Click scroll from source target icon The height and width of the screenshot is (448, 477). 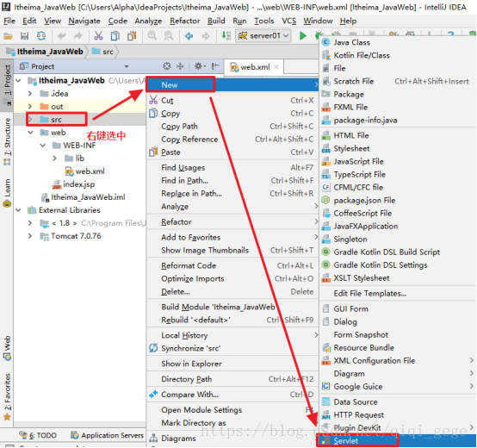tap(166, 66)
